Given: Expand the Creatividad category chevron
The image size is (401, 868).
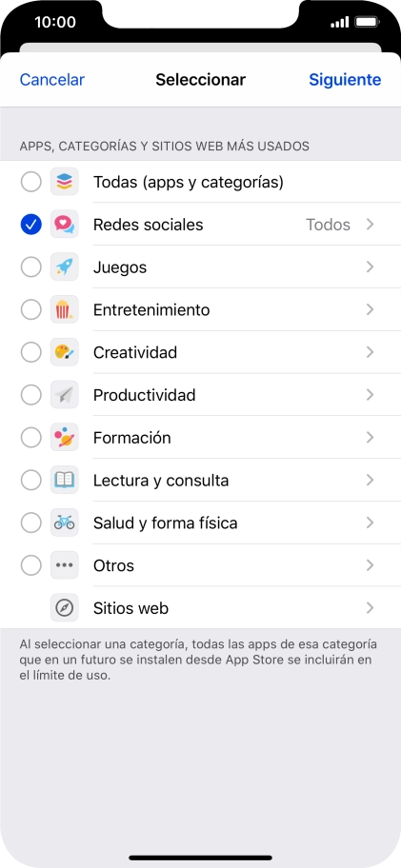Looking at the screenshot, I should (370, 352).
